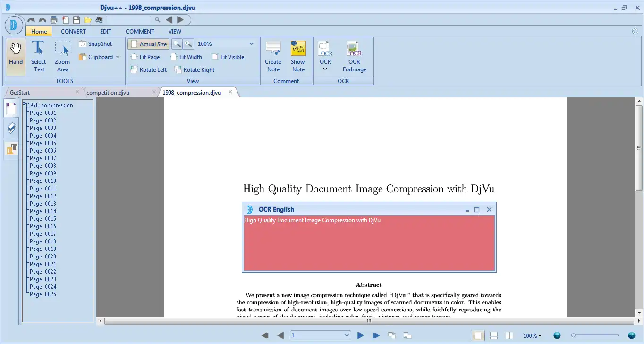Open the bookmarks sidebar panel icon
This screenshot has height=344, width=644.
click(x=11, y=128)
